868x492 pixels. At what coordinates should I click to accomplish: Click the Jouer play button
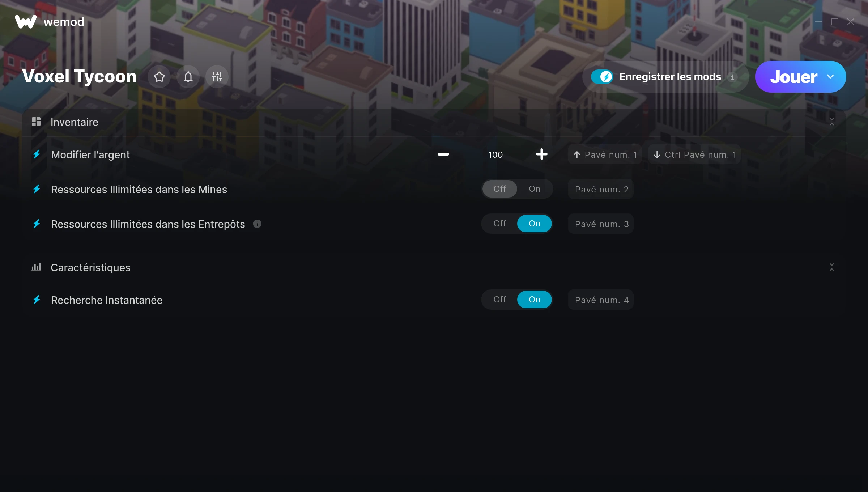coord(793,77)
